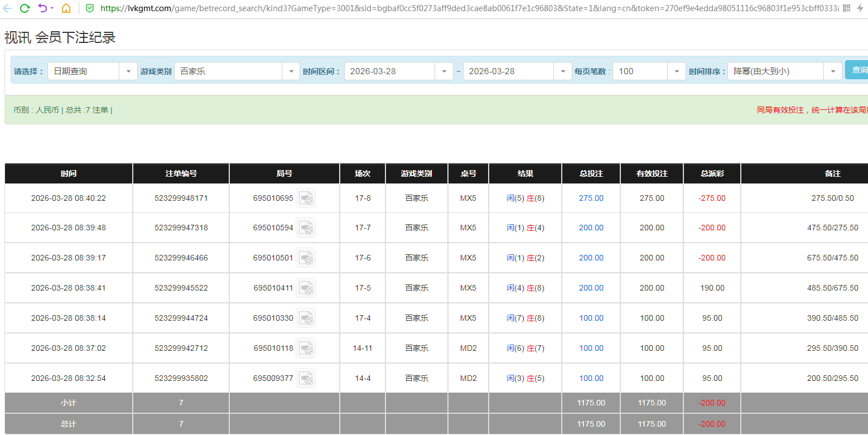The width and height of the screenshot is (868, 435).
Task: Click the QR code icon in address bar
Action: [x=846, y=8]
